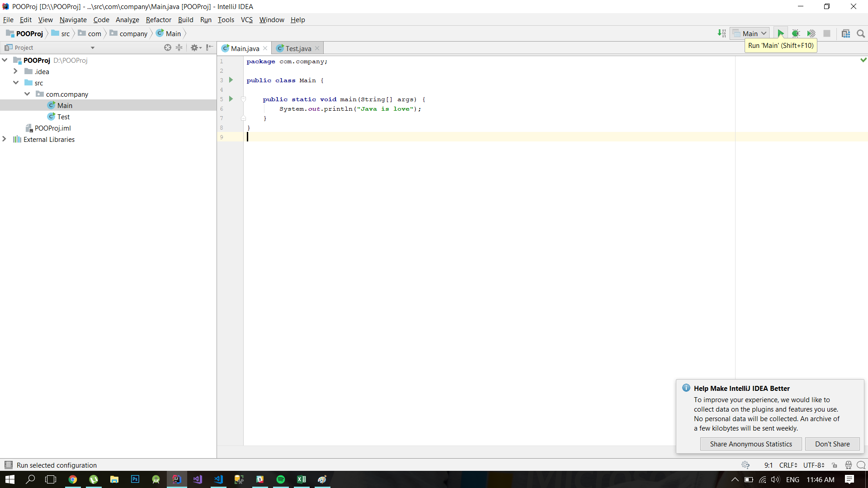The height and width of the screenshot is (488, 868).
Task: Change CRLF line separator in status bar
Action: tap(788, 465)
